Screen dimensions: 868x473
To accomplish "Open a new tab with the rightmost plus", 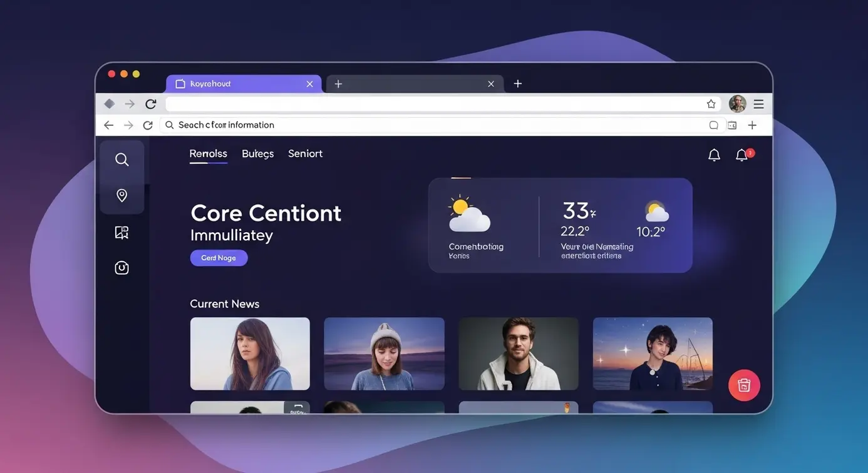I will 518,83.
